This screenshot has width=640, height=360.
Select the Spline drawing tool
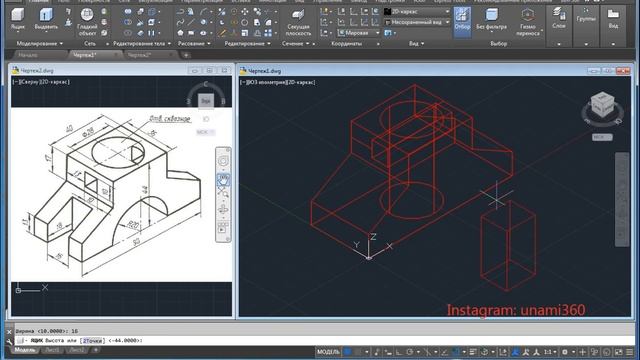point(180,22)
